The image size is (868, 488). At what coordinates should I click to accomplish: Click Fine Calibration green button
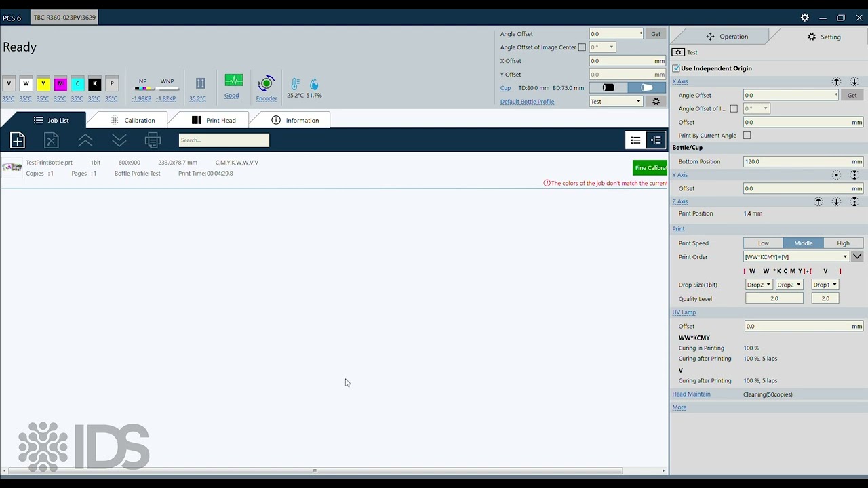tap(650, 168)
